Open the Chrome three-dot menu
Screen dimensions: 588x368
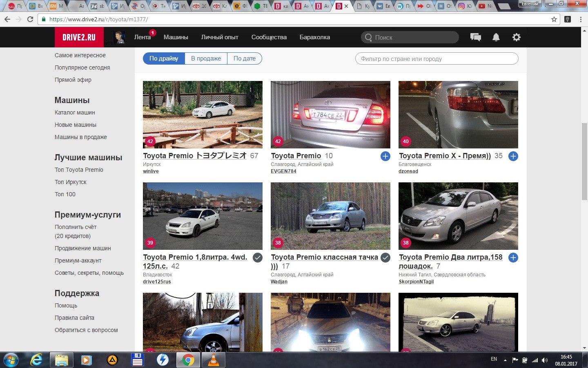pyautogui.click(x=581, y=19)
